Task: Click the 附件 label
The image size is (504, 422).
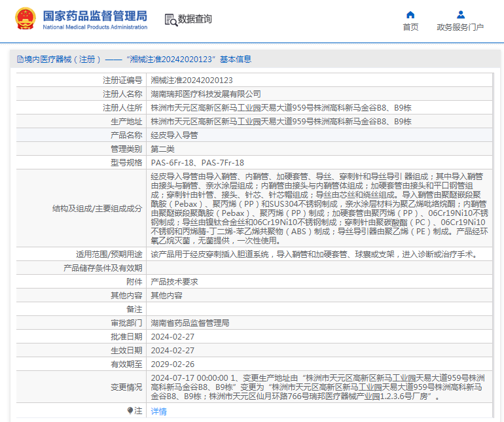Action: [x=134, y=282]
